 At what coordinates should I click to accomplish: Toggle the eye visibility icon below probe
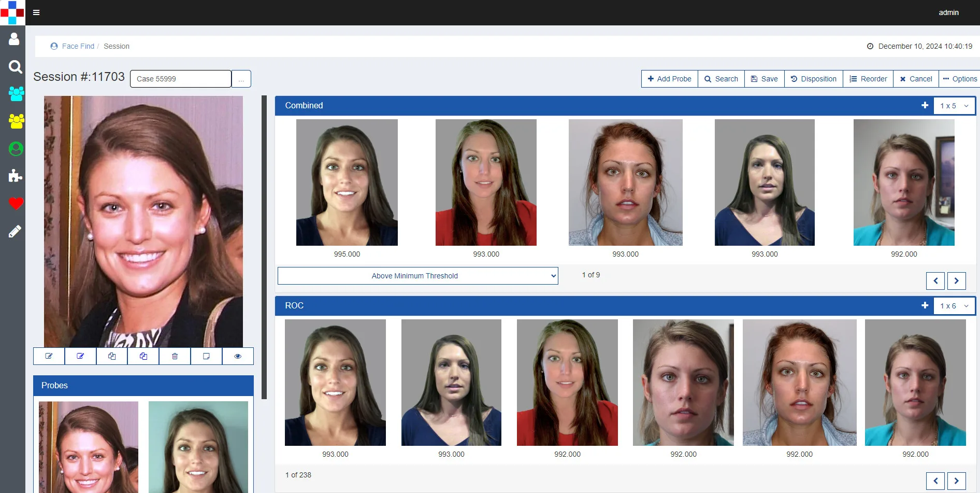click(238, 356)
